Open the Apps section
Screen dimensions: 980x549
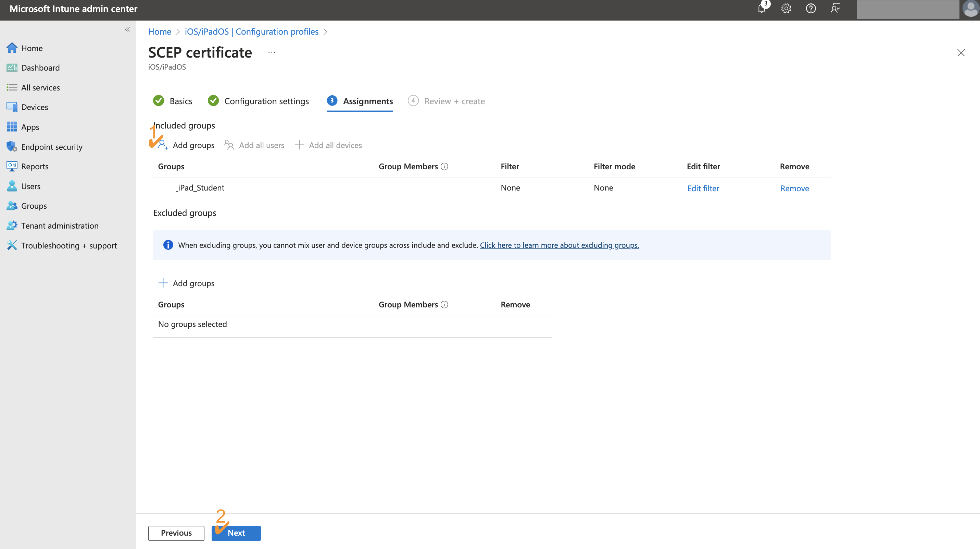pos(30,127)
